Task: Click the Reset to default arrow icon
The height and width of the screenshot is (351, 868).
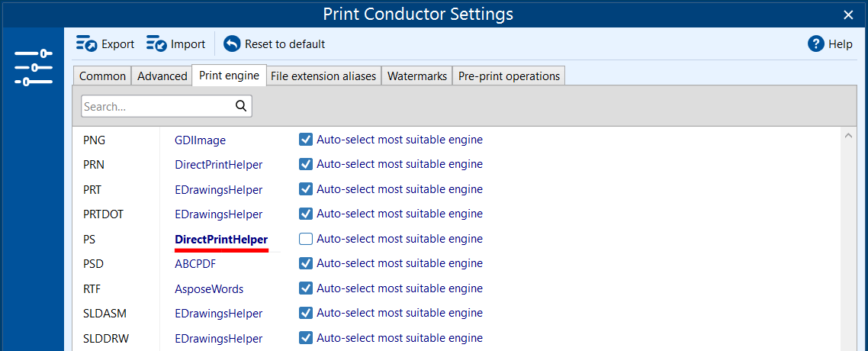Action: [x=232, y=44]
